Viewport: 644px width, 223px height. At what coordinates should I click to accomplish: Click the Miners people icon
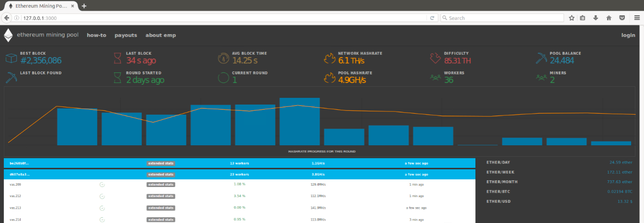541,77
